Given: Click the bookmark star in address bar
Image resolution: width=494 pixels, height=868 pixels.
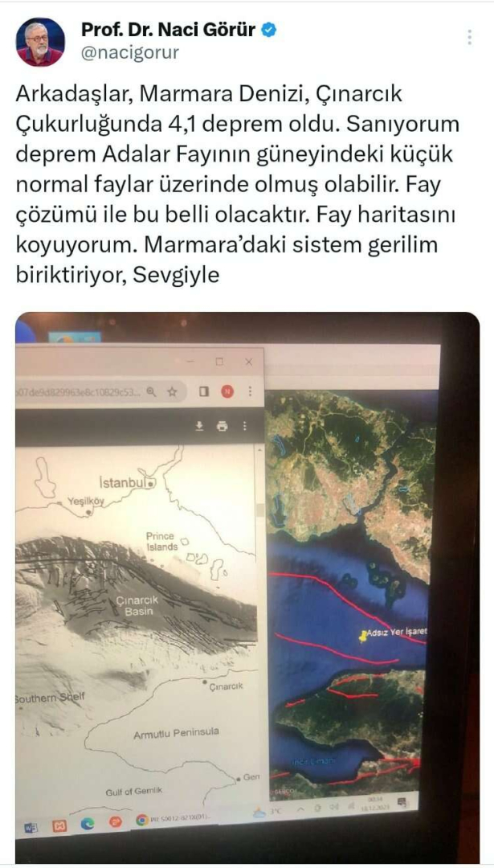Looking at the screenshot, I should [172, 392].
